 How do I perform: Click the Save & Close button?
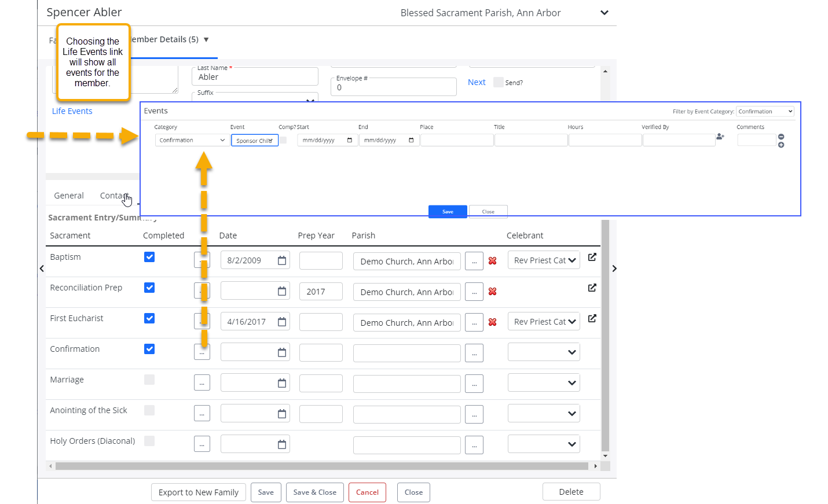315,492
